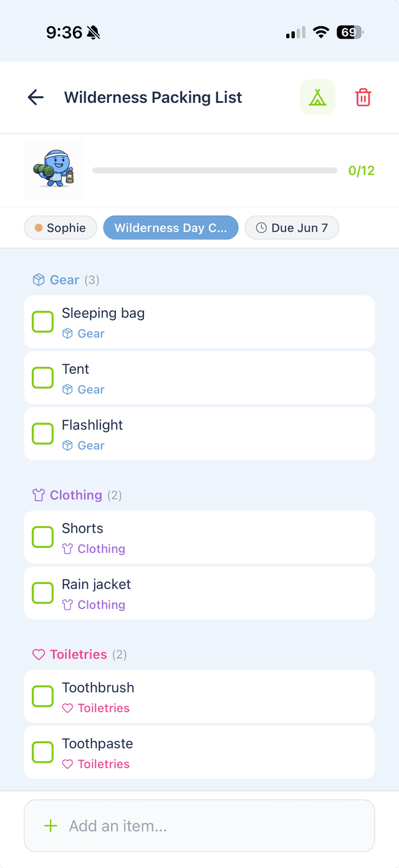Image resolution: width=399 pixels, height=868 pixels.
Task: Navigate back with the arrow button
Action: [x=36, y=97]
